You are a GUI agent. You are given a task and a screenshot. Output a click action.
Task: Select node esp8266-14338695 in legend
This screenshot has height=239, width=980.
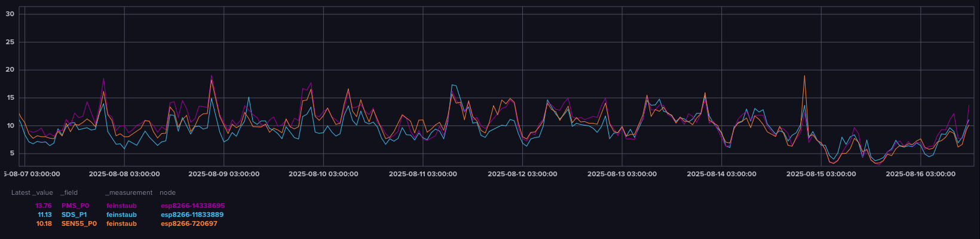pos(192,206)
